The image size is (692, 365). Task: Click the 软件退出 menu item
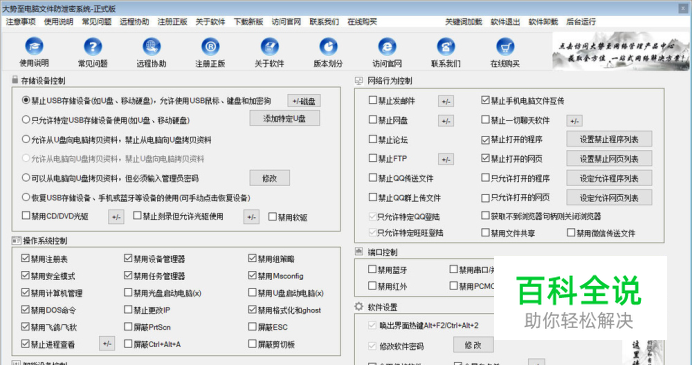tap(505, 22)
